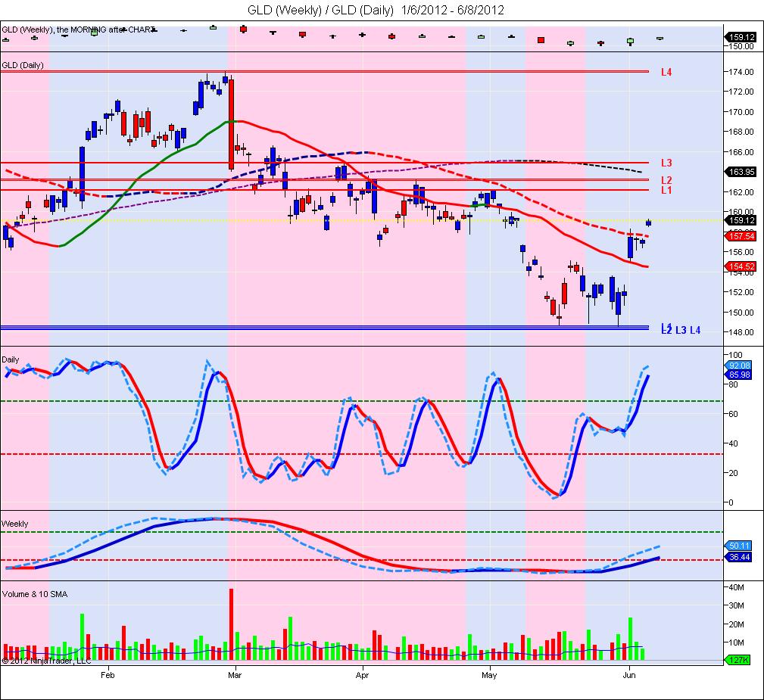Click the 162.00 price axis label
Viewport: 764px width, 700px height.
pos(741,192)
